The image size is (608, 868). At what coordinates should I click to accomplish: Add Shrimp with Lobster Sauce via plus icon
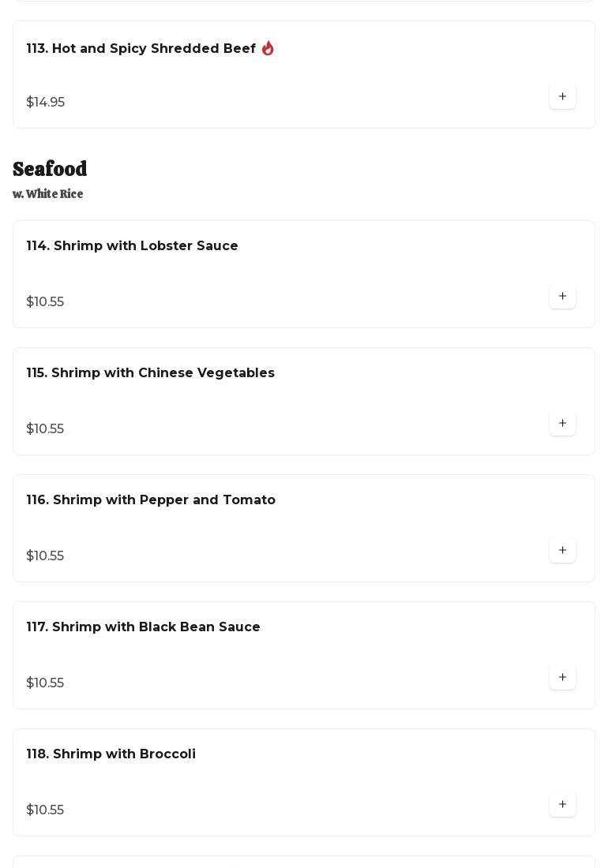coord(562,297)
